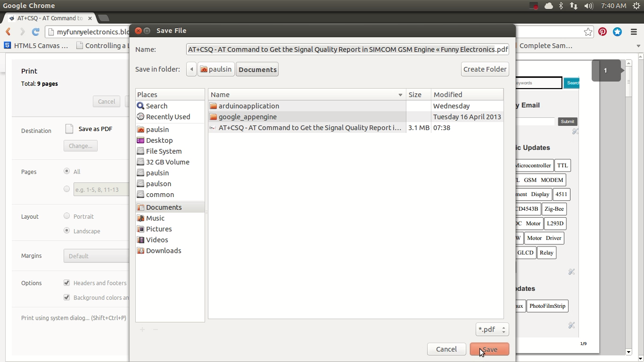This screenshot has height=362, width=644.
Task: Open the sound volume indicator
Action: coord(588,6)
